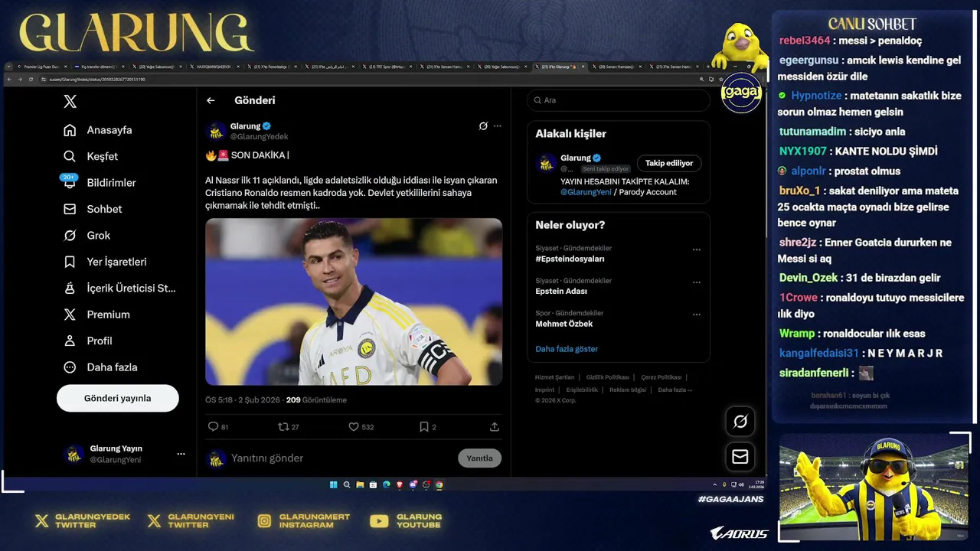Open more options for Mehmet Özbek trend

tap(697, 315)
